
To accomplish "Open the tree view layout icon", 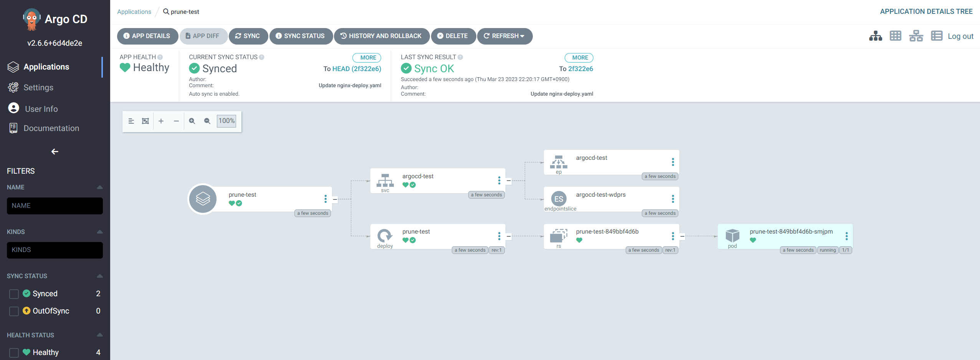I will 875,36.
